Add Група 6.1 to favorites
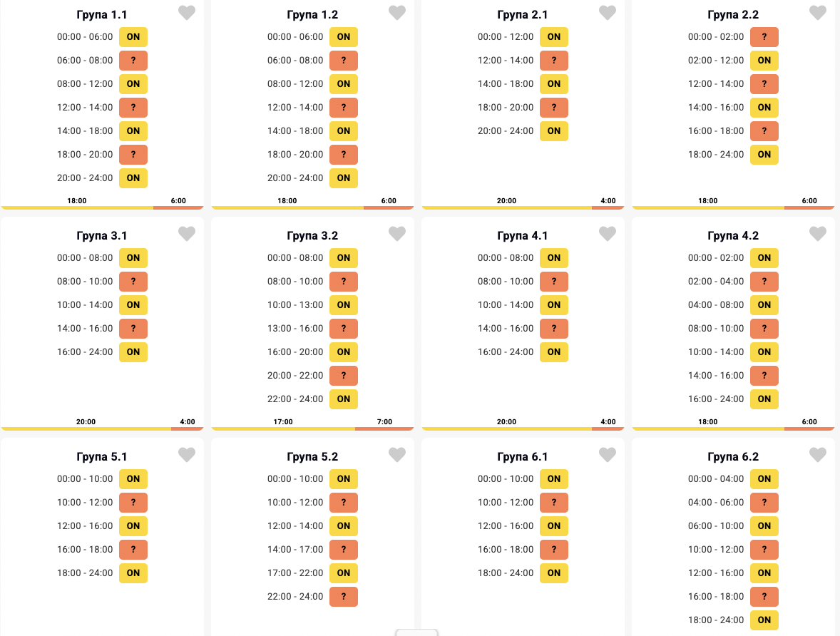The height and width of the screenshot is (636, 840). coord(607,455)
